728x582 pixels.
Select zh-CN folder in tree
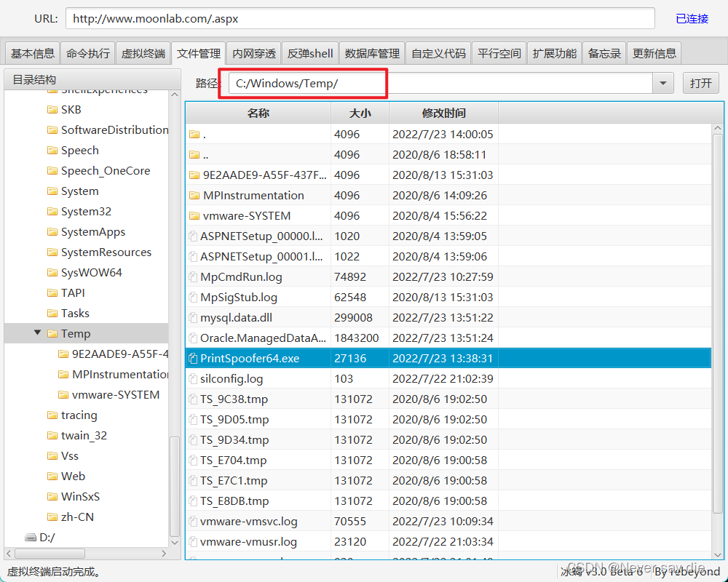point(77,517)
